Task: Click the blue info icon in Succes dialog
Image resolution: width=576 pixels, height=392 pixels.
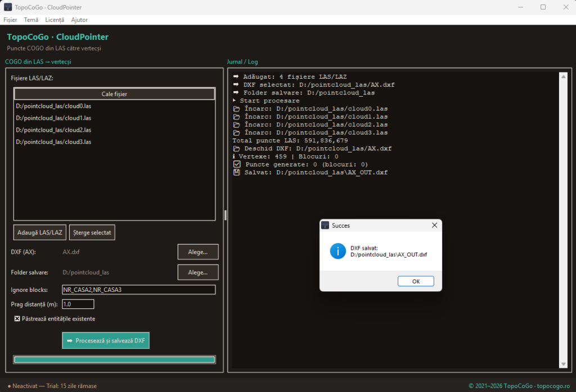Action: click(x=337, y=251)
